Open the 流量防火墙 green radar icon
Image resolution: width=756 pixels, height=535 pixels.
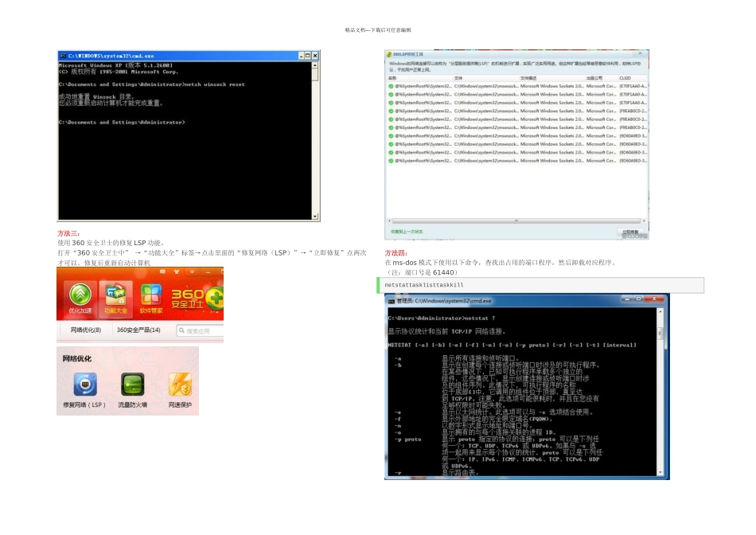[132, 385]
